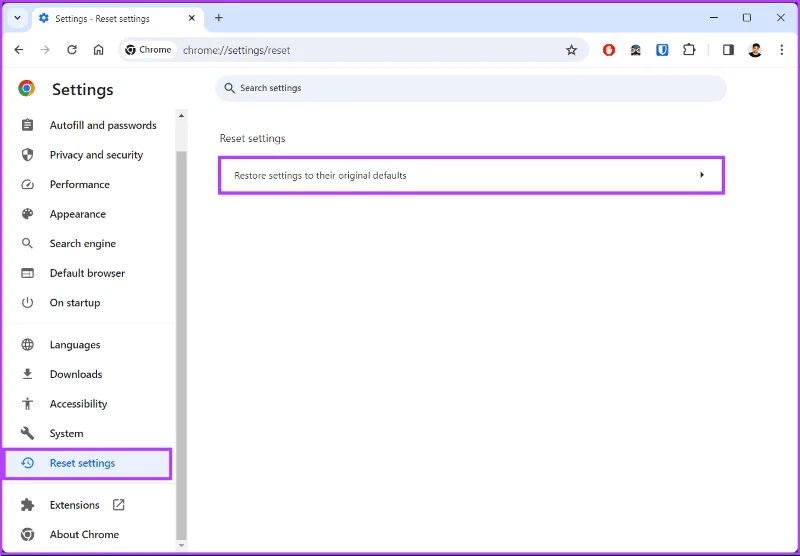Expand the arrow on Restore settings row
This screenshot has height=556, width=800.
(x=702, y=175)
